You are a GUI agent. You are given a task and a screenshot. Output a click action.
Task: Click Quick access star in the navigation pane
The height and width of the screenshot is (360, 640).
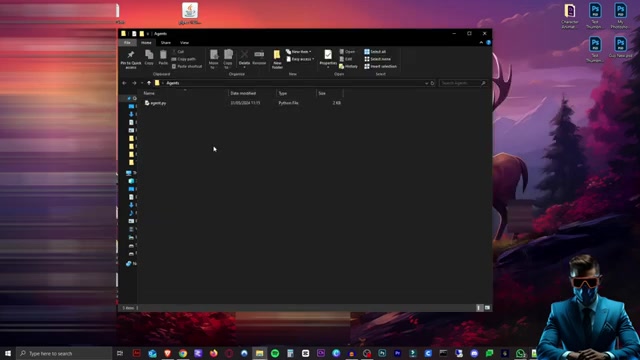tap(130, 98)
